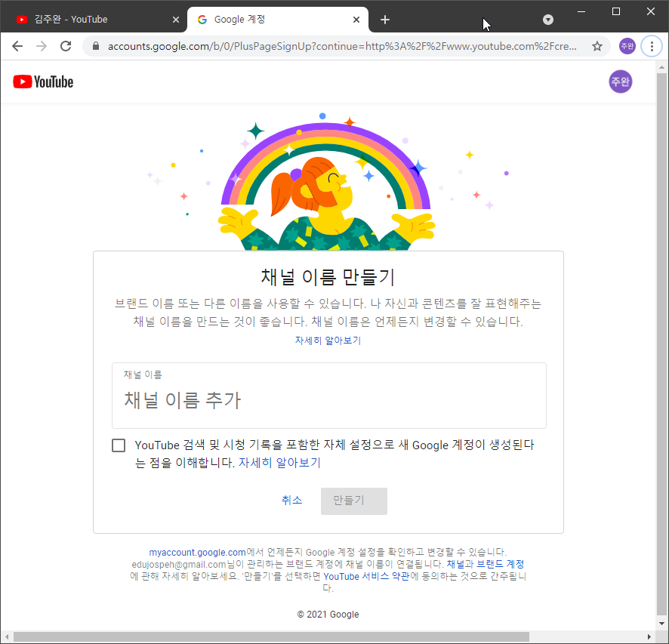Open Chrome three-dot menu
Image resolution: width=669 pixels, height=644 pixels.
tap(652, 46)
